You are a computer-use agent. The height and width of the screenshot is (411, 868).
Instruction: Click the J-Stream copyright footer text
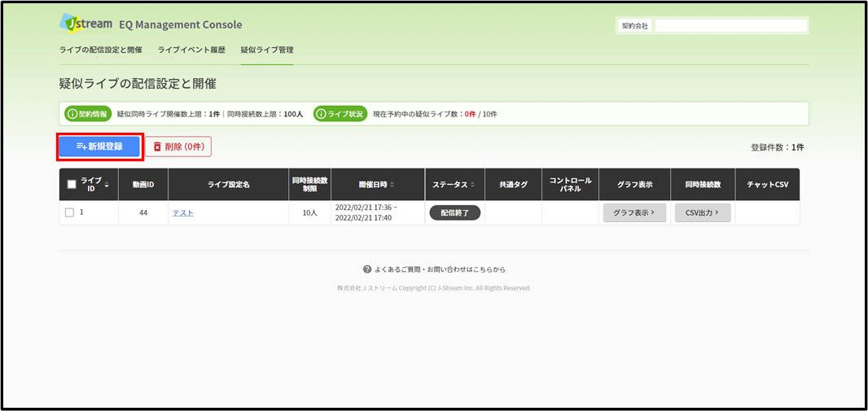434,288
